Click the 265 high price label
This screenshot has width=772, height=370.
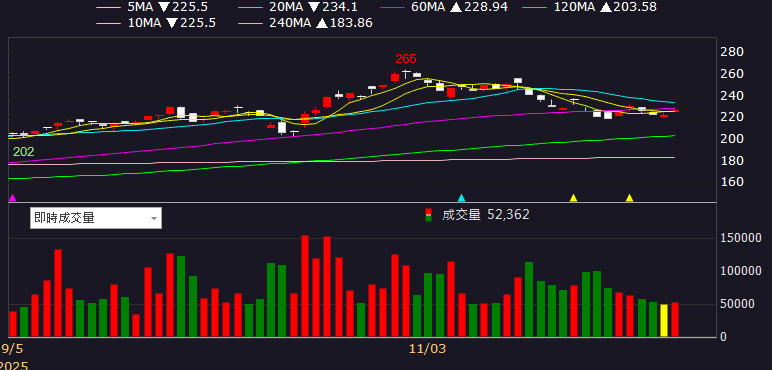(x=406, y=59)
